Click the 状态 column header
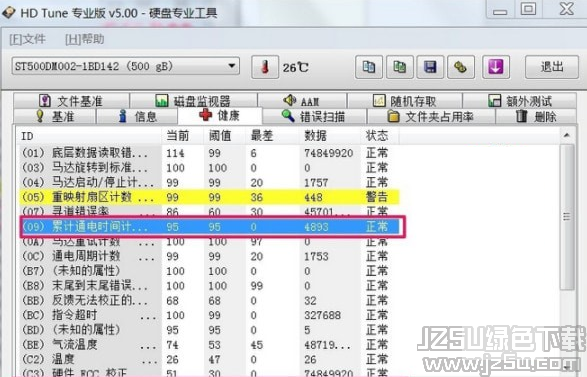The image size is (587, 377). 380,136
